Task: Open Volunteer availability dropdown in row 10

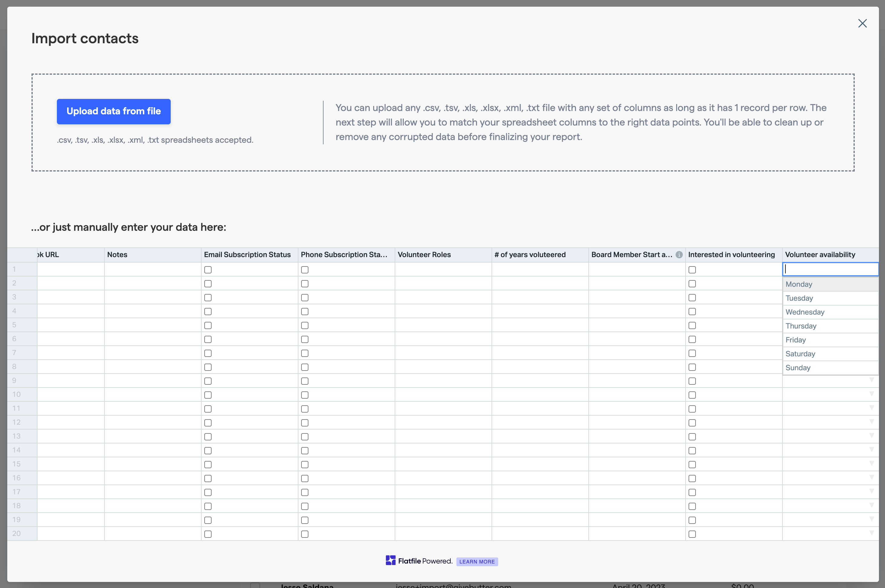Action: pyautogui.click(x=871, y=394)
